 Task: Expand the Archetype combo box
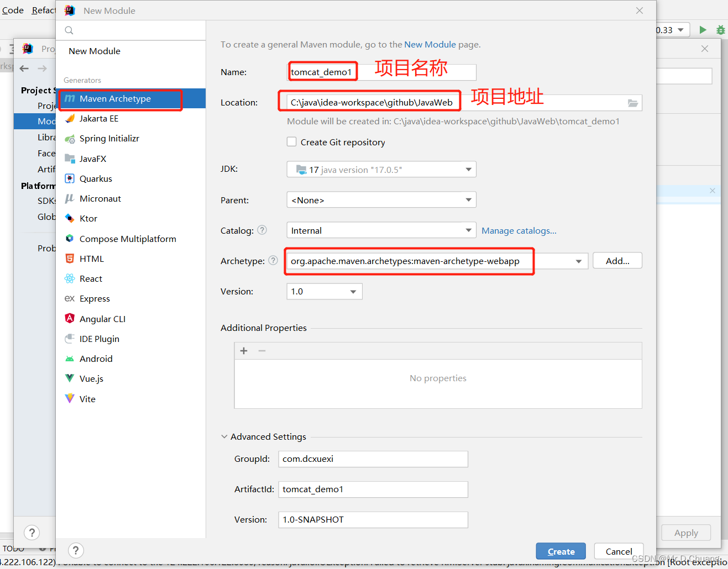[x=578, y=261]
